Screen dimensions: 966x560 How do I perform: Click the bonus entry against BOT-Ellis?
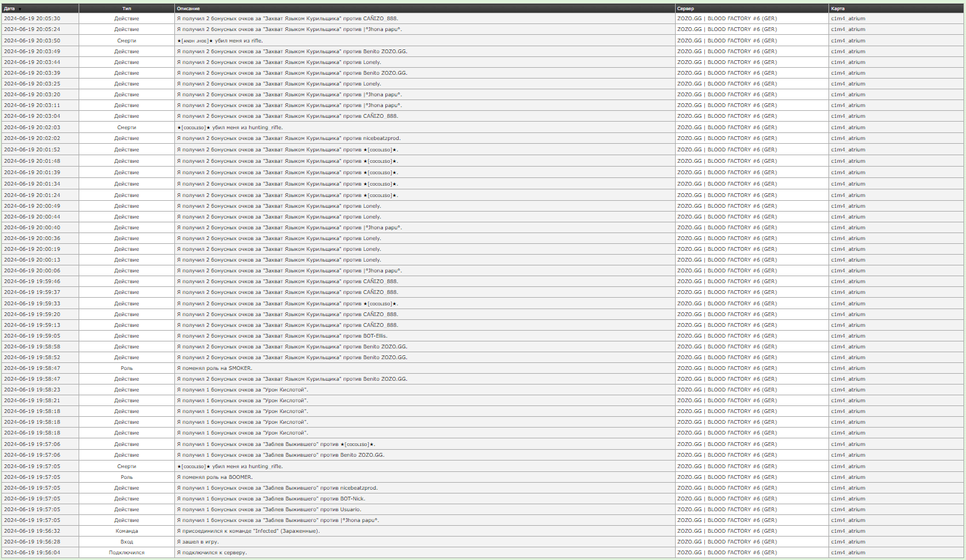[x=282, y=336]
